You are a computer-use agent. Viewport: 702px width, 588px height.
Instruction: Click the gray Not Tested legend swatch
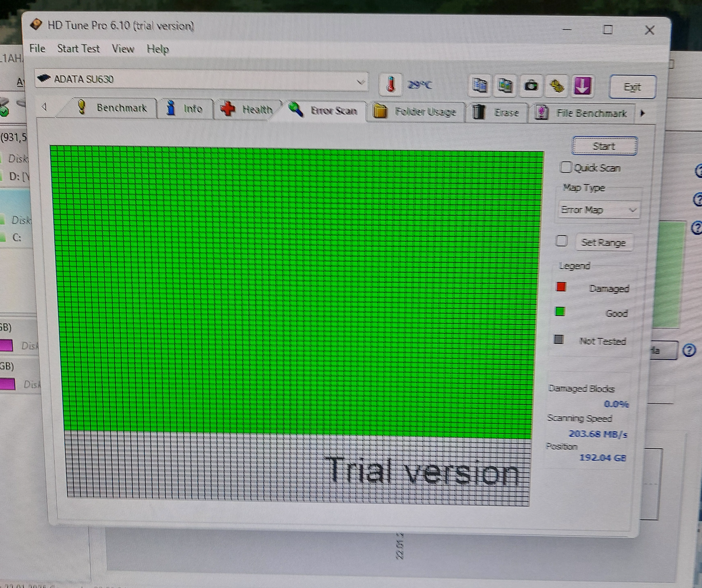tap(558, 339)
